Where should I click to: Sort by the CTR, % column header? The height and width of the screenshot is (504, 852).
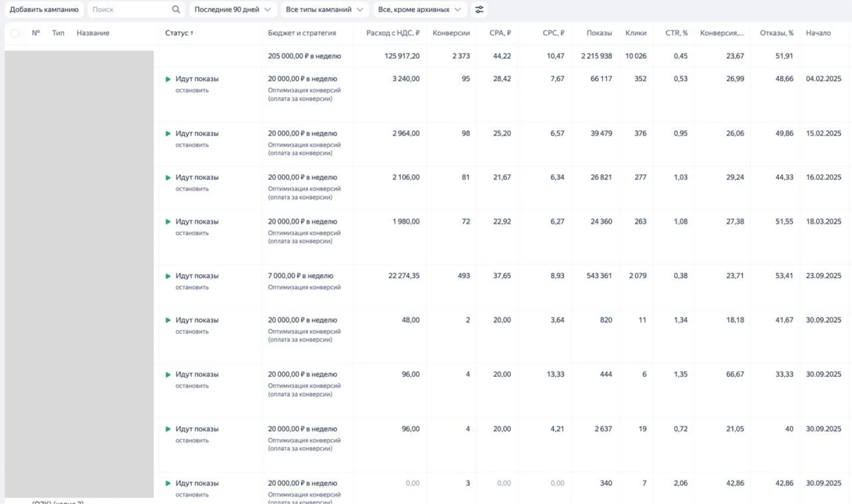(676, 33)
